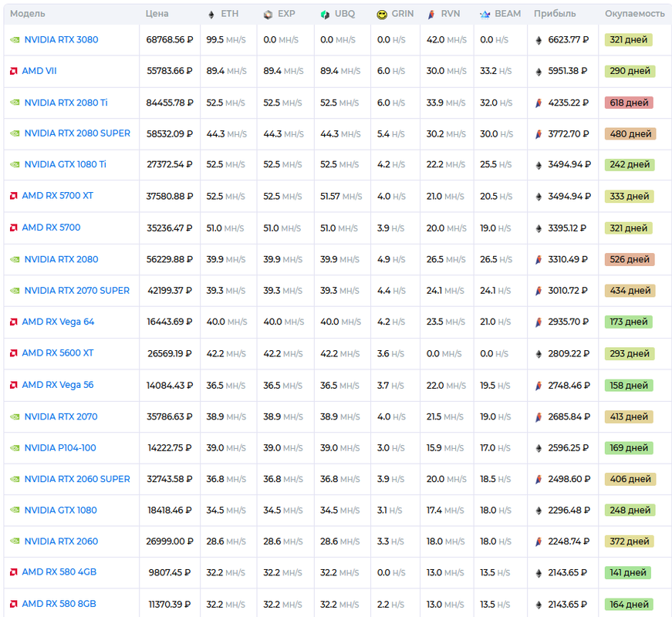Image resolution: width=672 pixels, height=617 pixels.
Task: Click price 16443.69 ₽ for Vega 64
Action: click(x=170, y=322)
